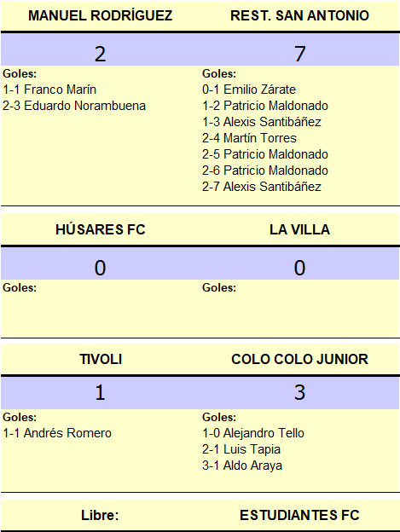Viewport: 400px width, 532px height.
Task: Click the LA VILLA team header
Action: click(x=299, y=229)
